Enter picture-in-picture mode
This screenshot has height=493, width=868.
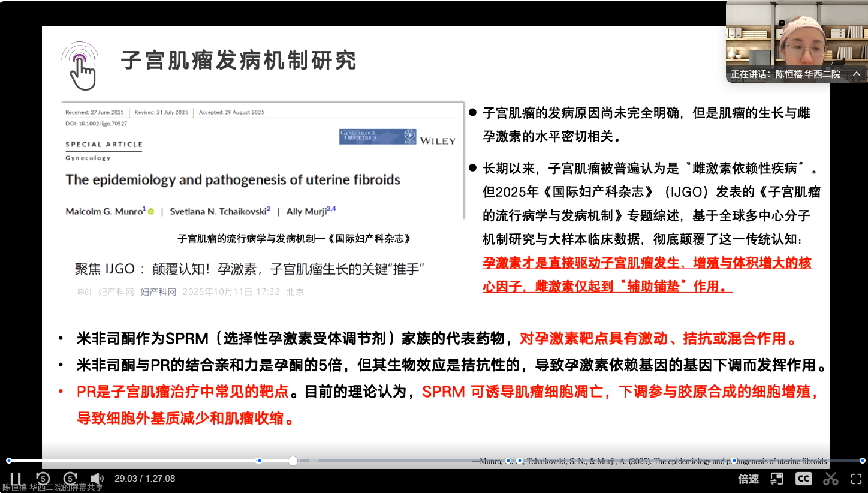[x=777, y=479]
